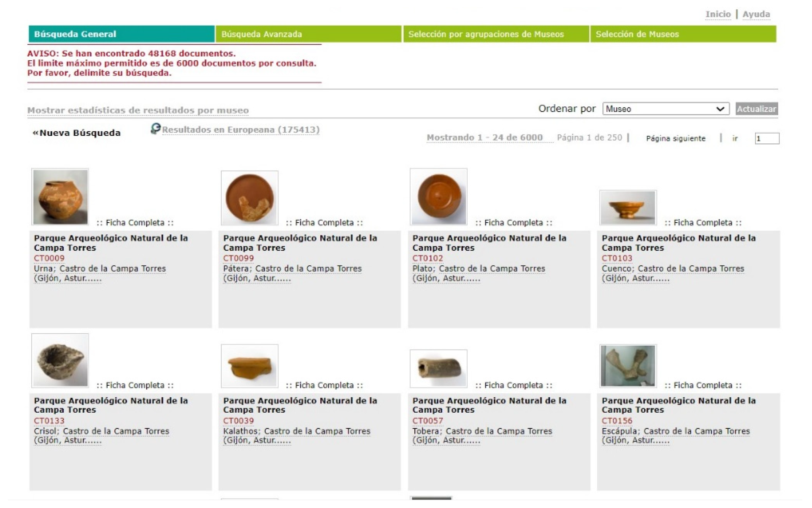Start a Nueva Búsqueda
The height and width of the screenshot is (508, 812).
(x=77, y=133)
